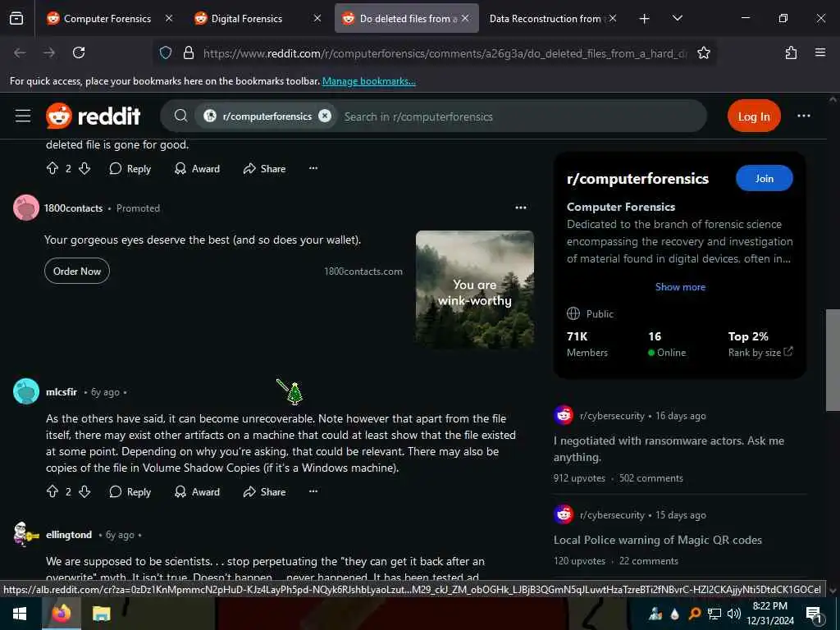Open Firefox from the taskbar
The image size is (840, 630).
[x=61, y=614]
